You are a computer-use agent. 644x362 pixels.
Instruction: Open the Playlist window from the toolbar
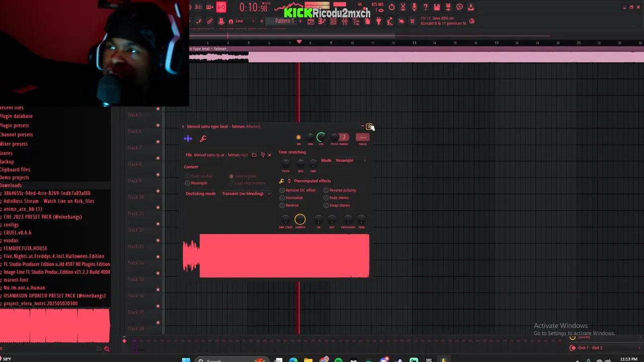point(310,22)
